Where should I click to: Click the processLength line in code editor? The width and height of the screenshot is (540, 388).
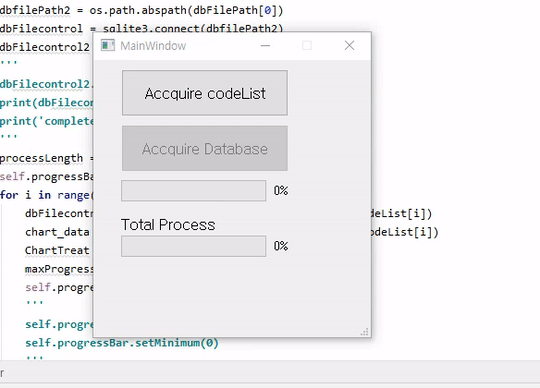46,158
